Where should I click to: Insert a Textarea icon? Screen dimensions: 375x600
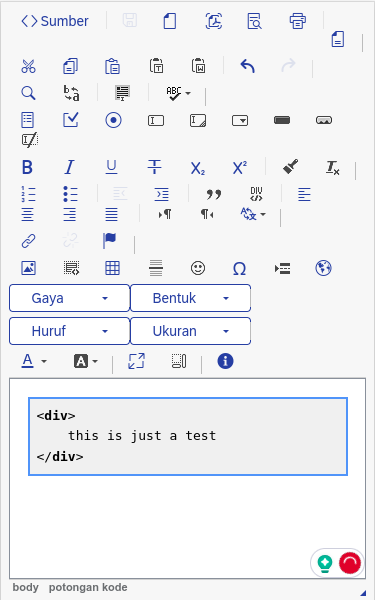pos(198,121)
